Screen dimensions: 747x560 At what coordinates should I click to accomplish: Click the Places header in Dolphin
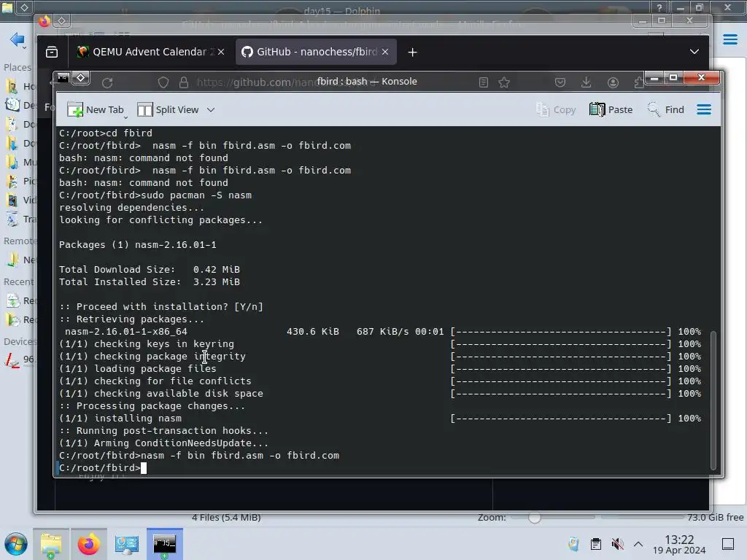(18, 68)
